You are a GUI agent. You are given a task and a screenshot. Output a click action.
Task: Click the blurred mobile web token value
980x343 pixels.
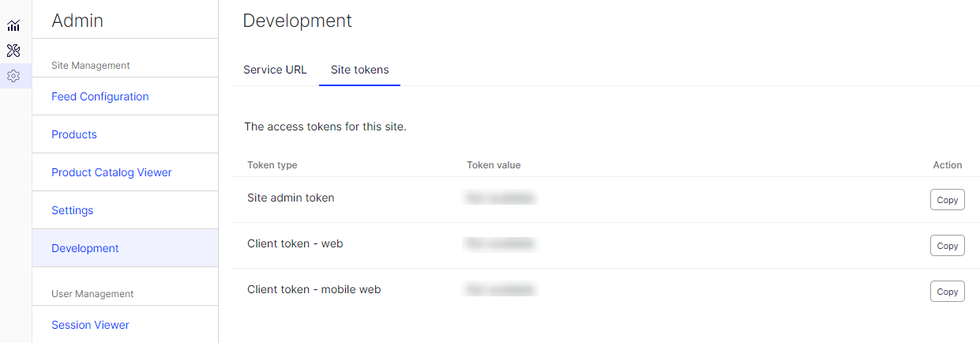point(501,289)
